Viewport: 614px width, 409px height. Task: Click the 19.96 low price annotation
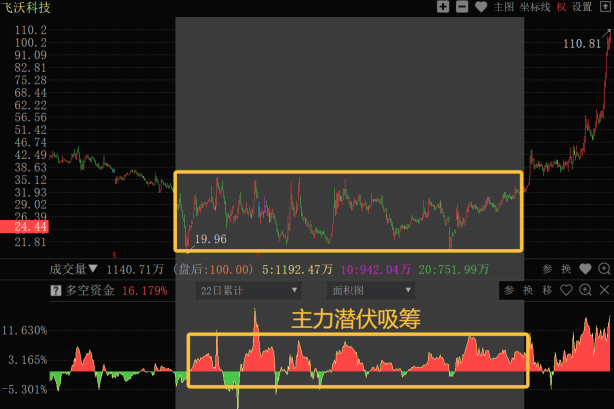211,239
